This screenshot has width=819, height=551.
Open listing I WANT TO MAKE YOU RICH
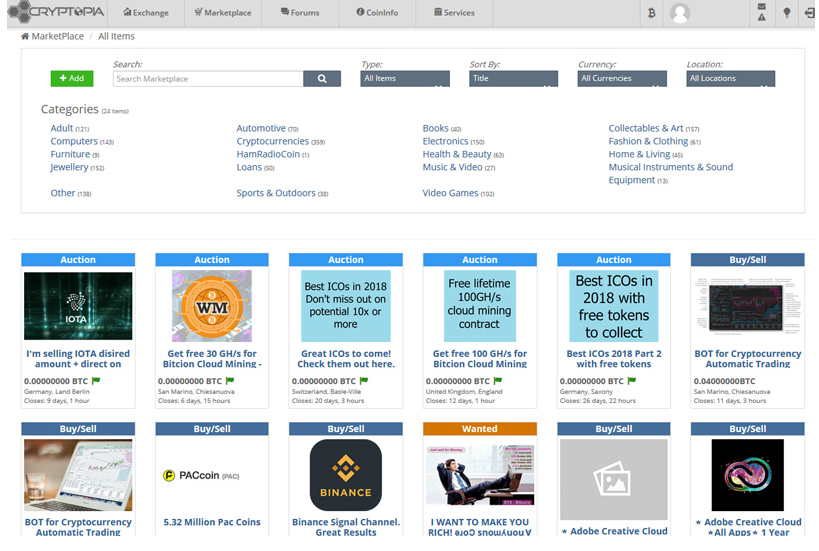pyautogui.click(x=479, y=526)
